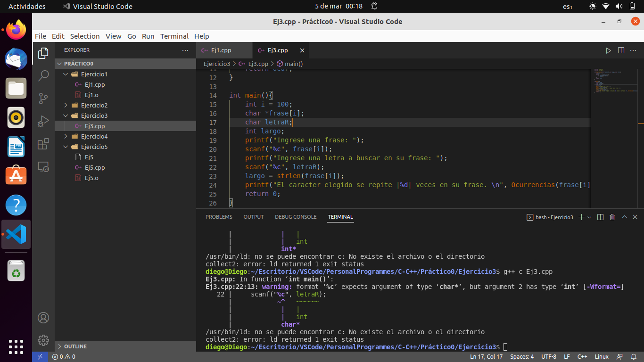Screen dimensions: 644x362
Task: Open LibreOffice Writer from the dock
Action: tap(16, 147)
